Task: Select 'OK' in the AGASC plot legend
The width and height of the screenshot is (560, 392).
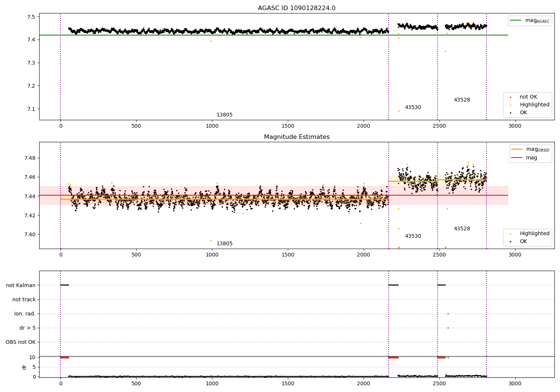Action: click(x=523, y=113)
